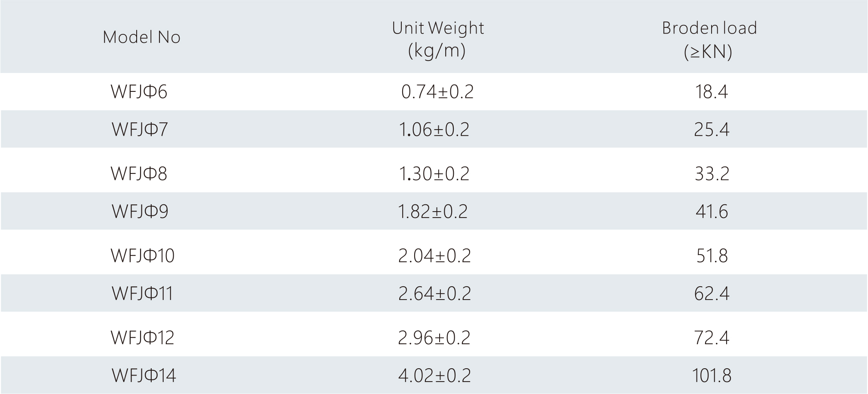Select the WFJΦ7 model cell

pyautogui.click(x=140, y=129)
